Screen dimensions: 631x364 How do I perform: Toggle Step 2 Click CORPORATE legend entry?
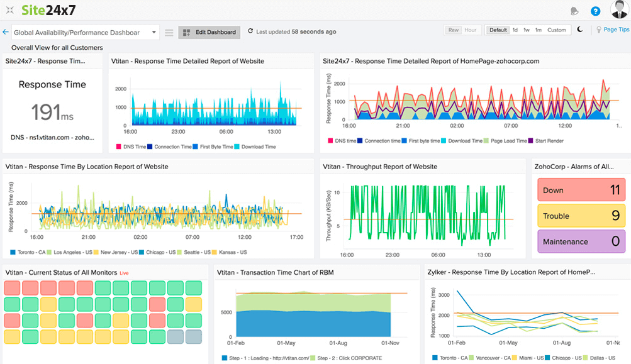[346, 358]
